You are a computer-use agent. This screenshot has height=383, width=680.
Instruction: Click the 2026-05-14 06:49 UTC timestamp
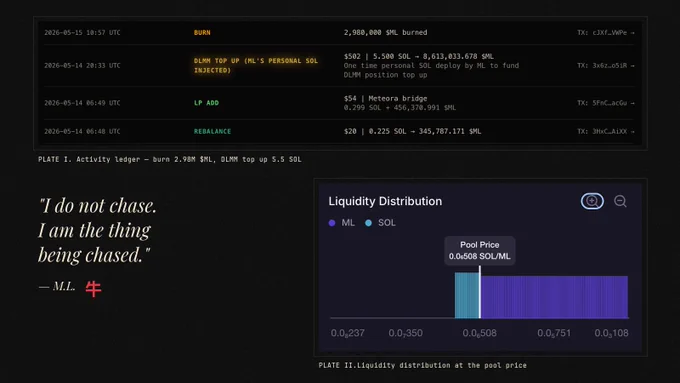(82, 103)
